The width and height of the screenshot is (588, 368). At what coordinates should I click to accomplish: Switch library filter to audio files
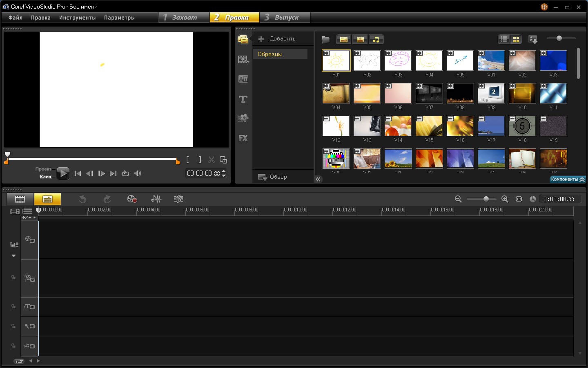376,39
